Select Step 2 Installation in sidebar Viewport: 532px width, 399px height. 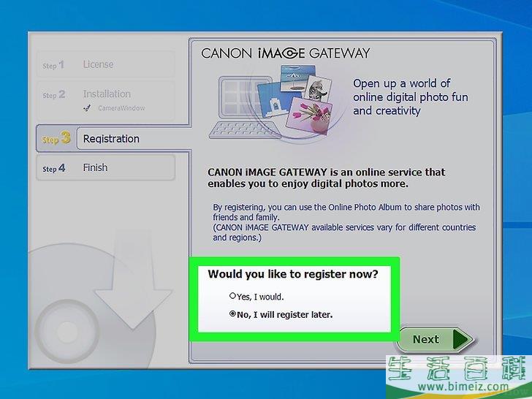click(x=105, y=101)
